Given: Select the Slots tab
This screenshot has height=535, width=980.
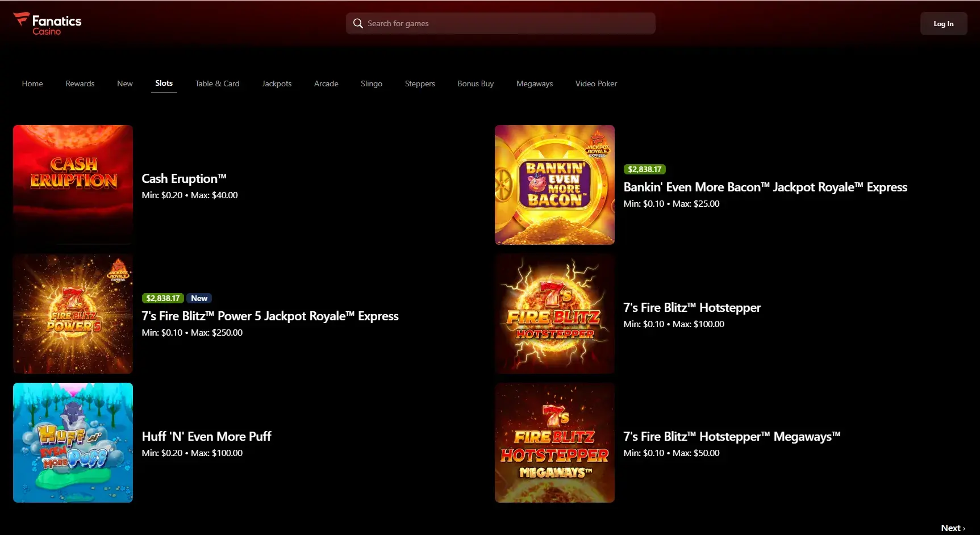Looking at the screenshot, I should click(x=164, y=83).
